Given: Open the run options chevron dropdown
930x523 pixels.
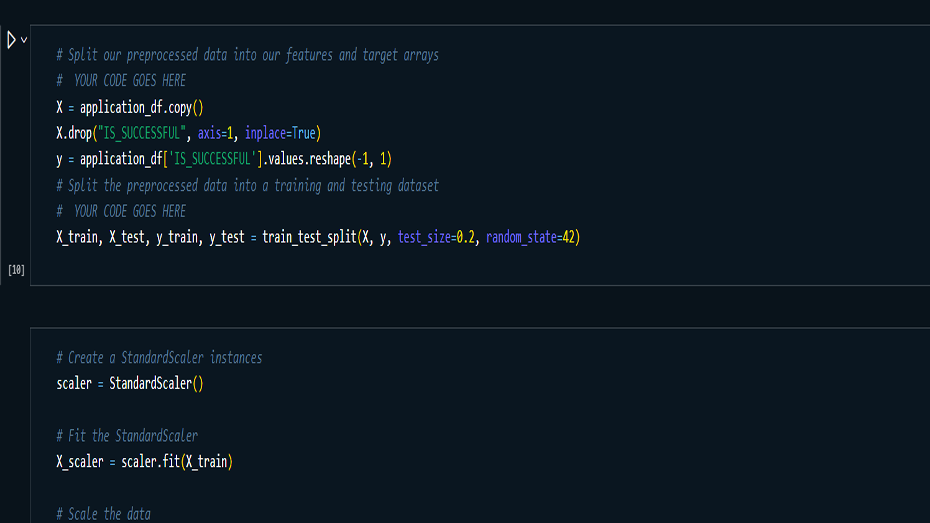Looking at the screenshot, I should [x=24, y=40].
